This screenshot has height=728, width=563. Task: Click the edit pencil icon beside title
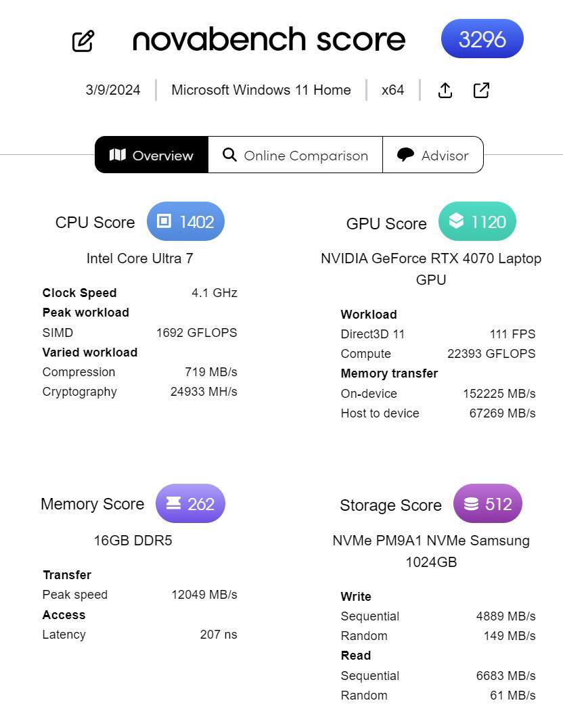pyautogui.click(x=83, y=41)
